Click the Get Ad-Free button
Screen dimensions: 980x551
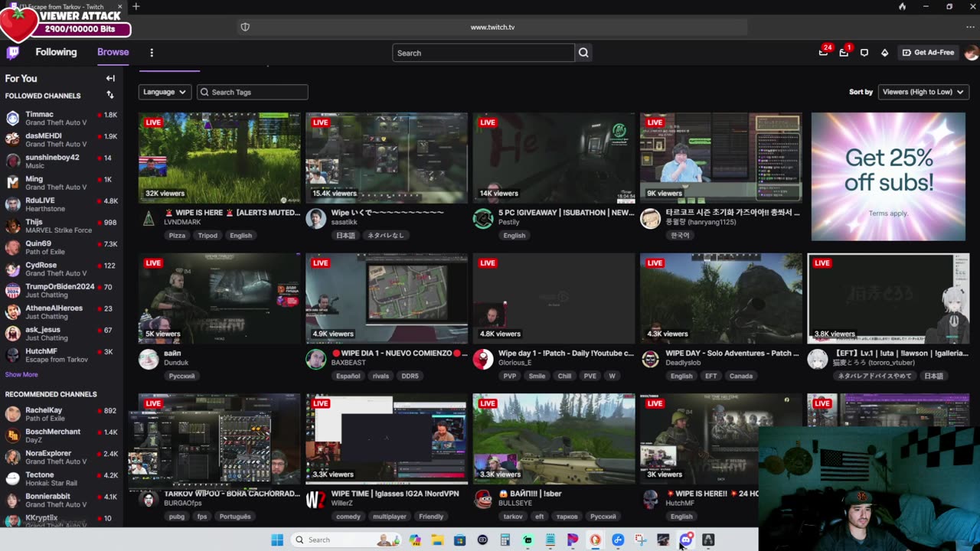pyautogui.click(x=928, y=52)
